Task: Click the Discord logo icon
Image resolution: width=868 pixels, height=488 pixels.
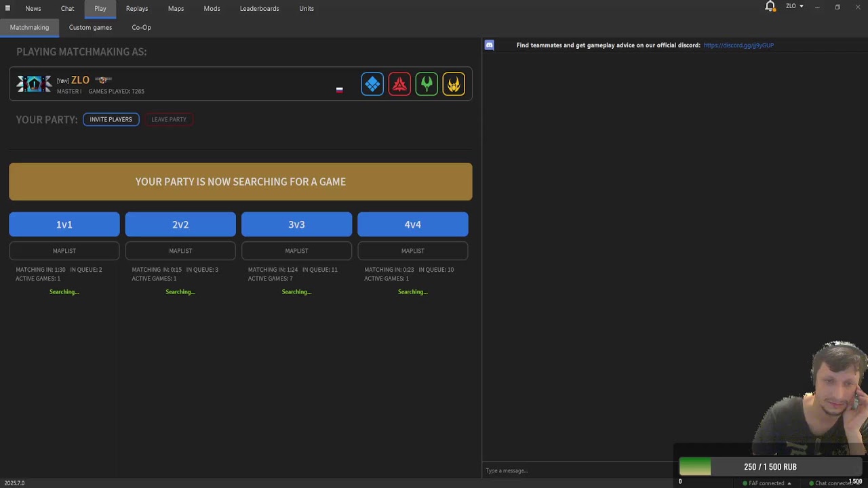Action: click(x=490, y=45)
